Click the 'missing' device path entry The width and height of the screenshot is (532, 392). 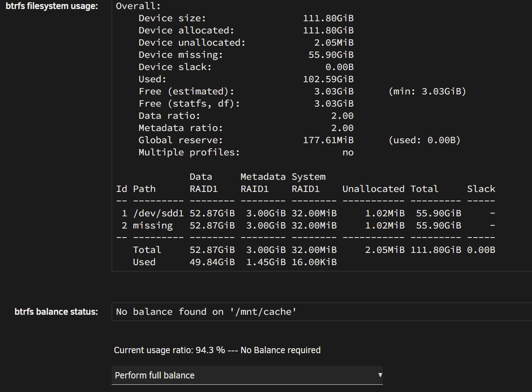click(x=153, y=226)
